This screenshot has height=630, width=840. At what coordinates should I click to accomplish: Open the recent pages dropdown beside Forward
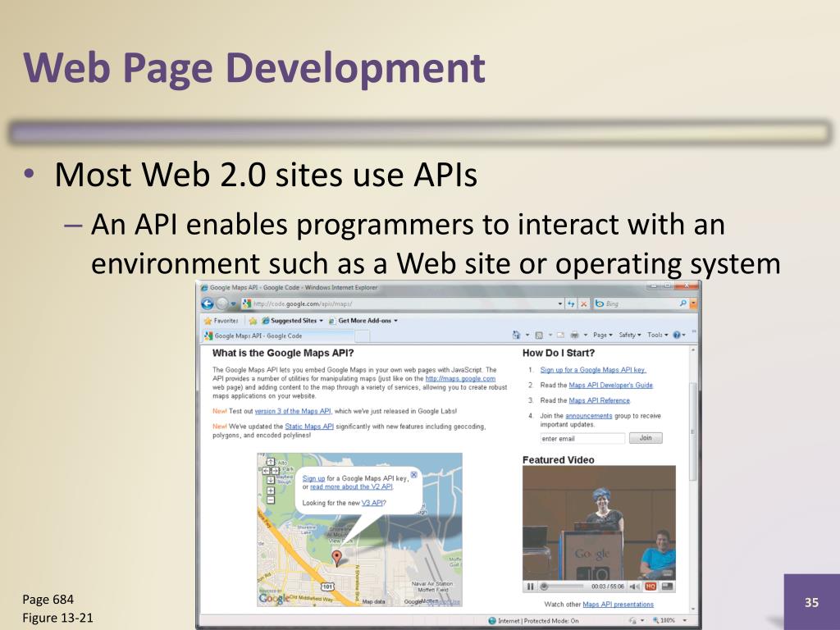coord(233,304)
